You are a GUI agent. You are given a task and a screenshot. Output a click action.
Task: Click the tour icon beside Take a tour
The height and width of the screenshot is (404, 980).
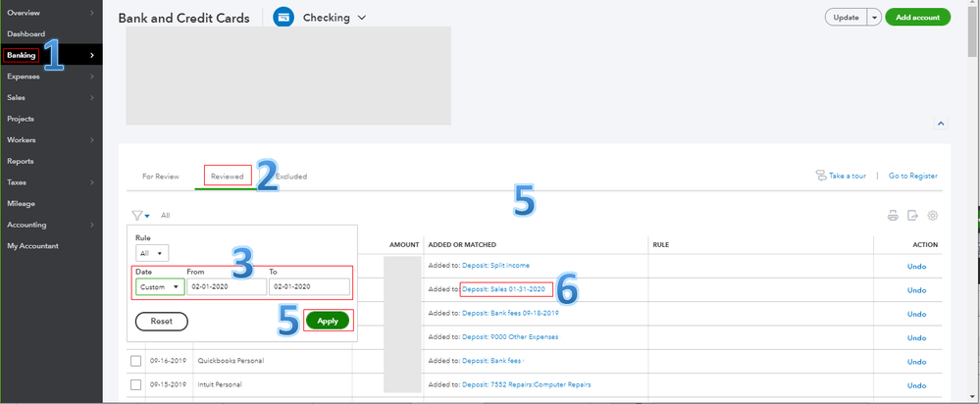[x=821, y=177]
